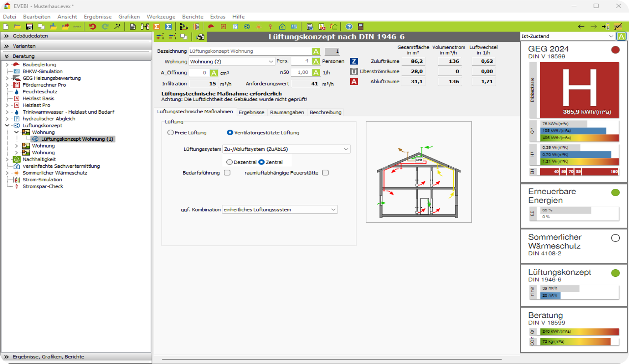Click the red undo arrow
The image size is (629, 364).
[93, 27]
